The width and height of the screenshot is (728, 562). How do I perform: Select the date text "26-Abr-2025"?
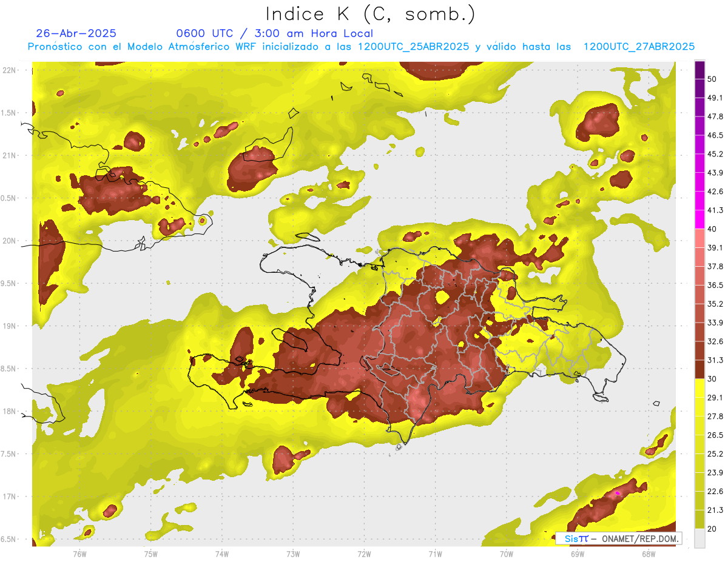76,33
